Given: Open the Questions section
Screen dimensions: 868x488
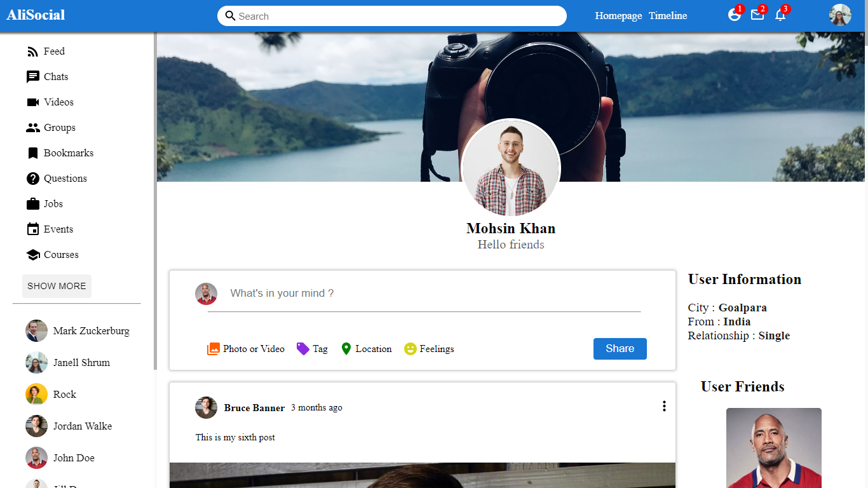Looking at the screenshot, I should [64, 178].
